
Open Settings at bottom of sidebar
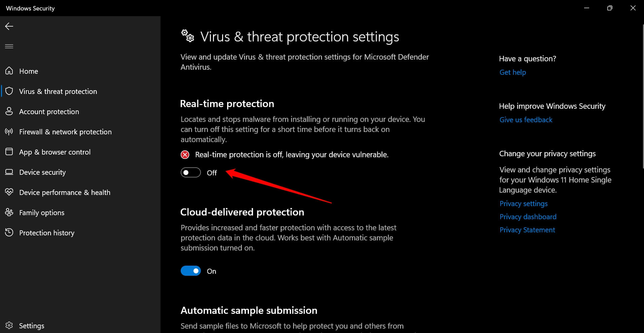click(31, 326)
